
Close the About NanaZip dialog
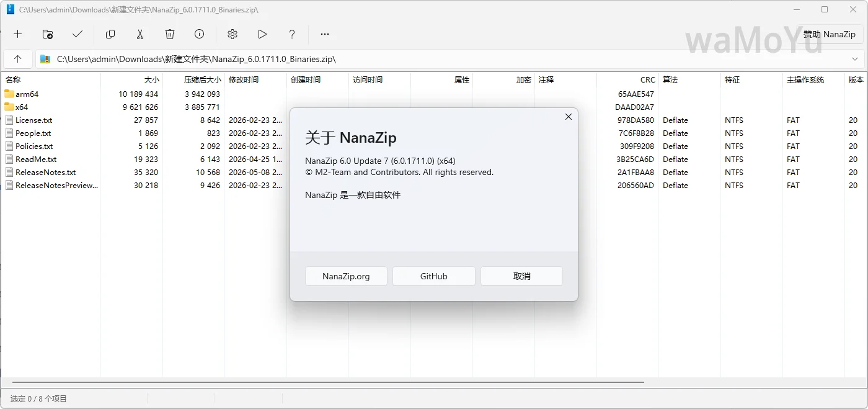pos(568,117)
